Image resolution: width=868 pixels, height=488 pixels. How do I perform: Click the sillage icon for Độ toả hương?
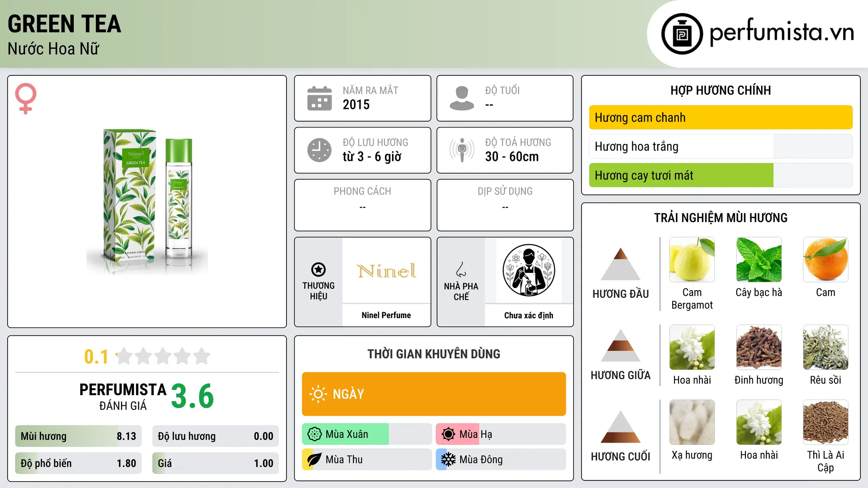click(462, 150)
